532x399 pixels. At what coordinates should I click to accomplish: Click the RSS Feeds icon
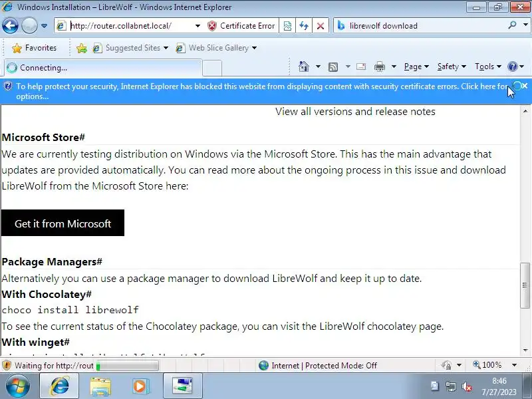tap(333, 67)
